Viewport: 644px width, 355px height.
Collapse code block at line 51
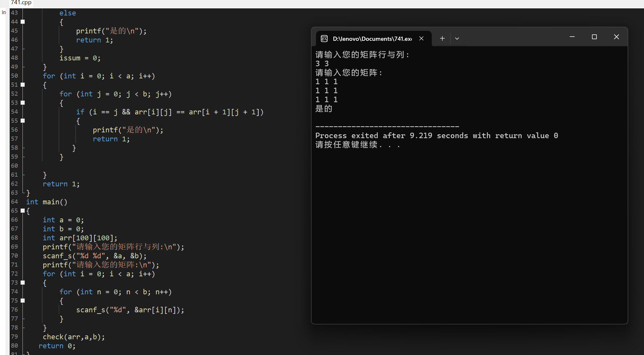pos(23,85)
